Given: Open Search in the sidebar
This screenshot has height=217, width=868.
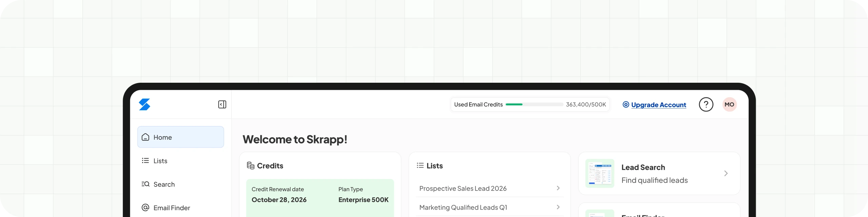Looking at the screenshot, I should [180, 184].
